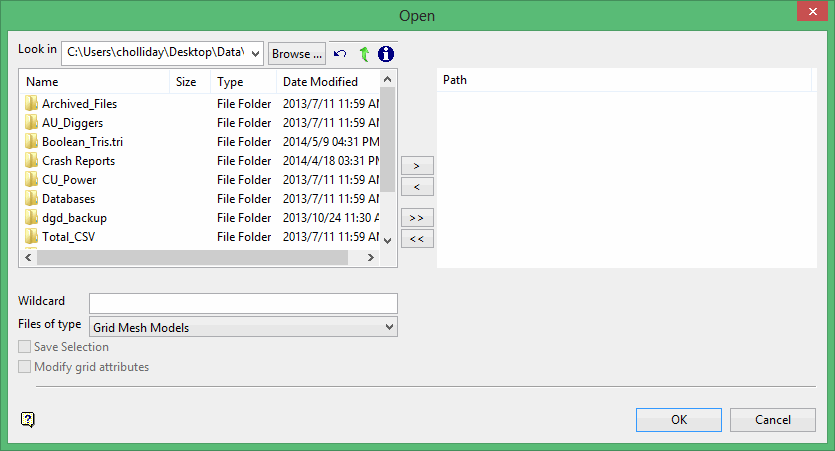
Task: Select the CU_Power folder name
Action: [69, 180]
